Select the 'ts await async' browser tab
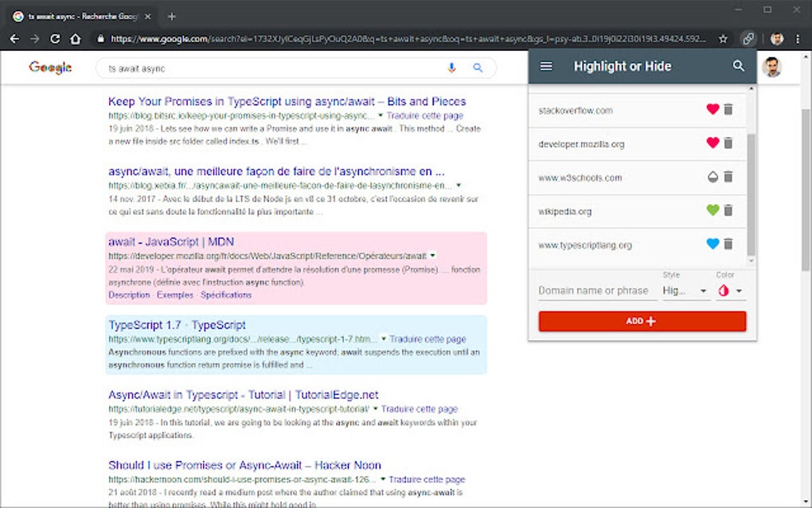Screen dimensions: 812x508 pyautogui.click(x=82, y=17)
